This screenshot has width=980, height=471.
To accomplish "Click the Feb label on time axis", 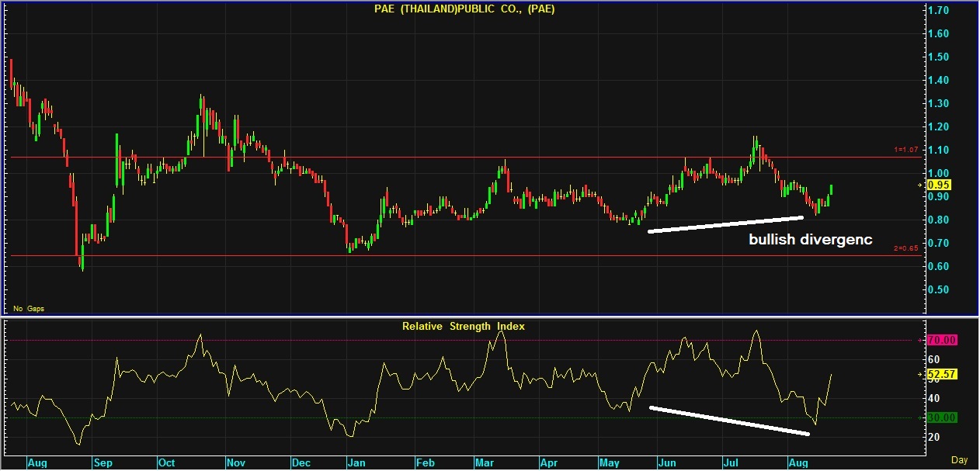I will pos(426,462).
